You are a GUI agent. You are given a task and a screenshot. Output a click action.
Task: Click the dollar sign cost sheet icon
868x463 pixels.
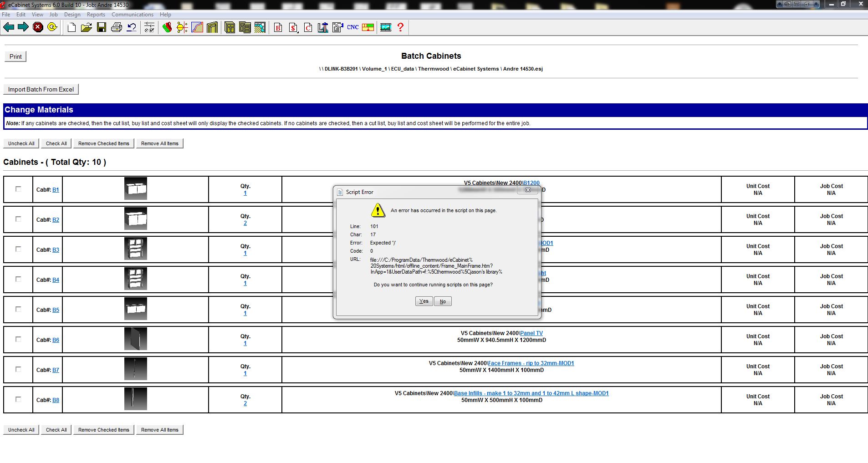(x=293, y=28)
